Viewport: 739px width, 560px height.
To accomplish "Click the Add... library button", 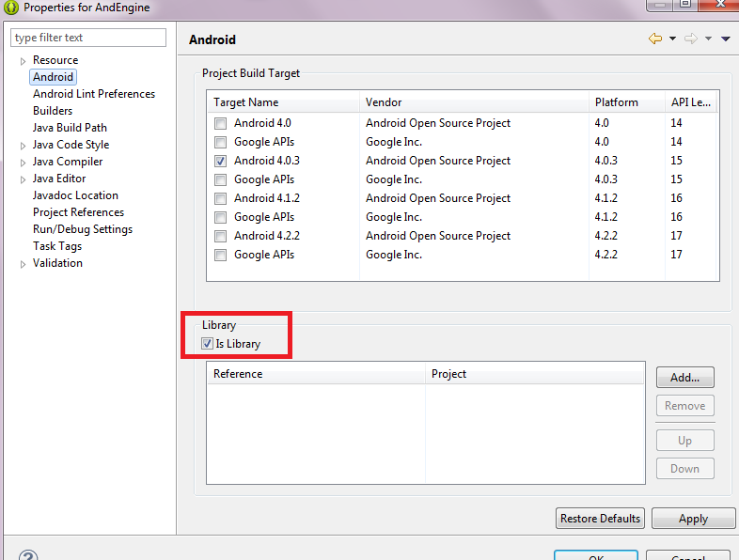I will [x=685, y=378].
